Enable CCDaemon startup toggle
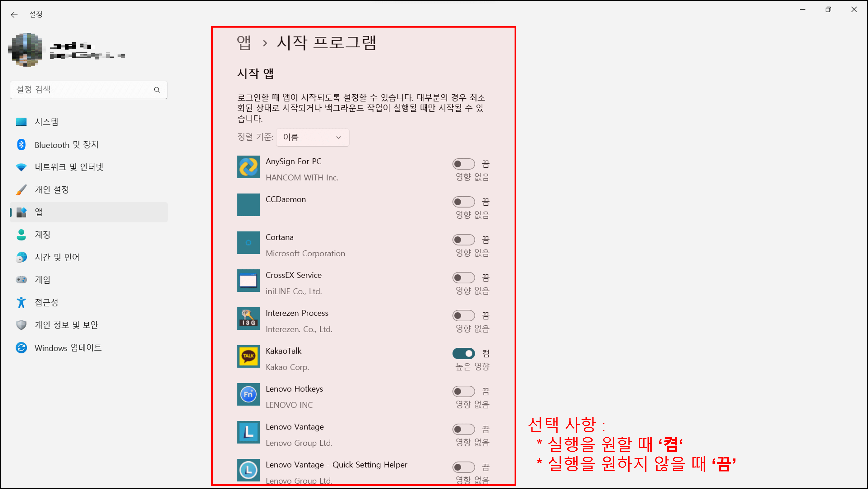The image size is (868, 489). [x=463, y=202]
